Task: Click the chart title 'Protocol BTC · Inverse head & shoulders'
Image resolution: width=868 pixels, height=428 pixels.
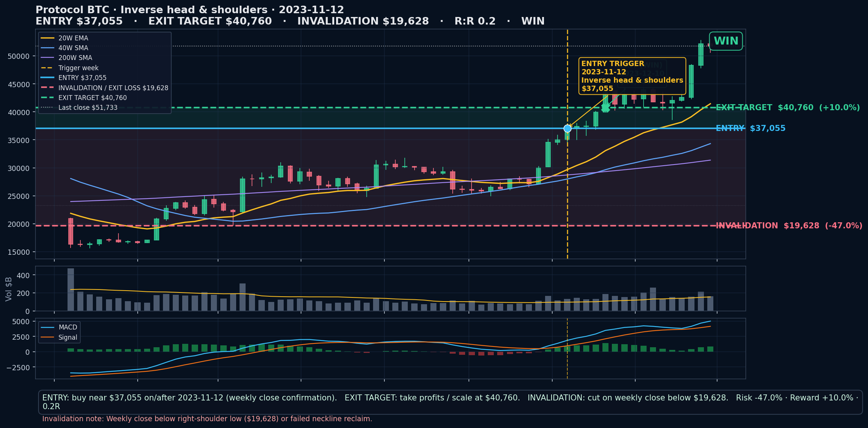Action: point(151,10)
